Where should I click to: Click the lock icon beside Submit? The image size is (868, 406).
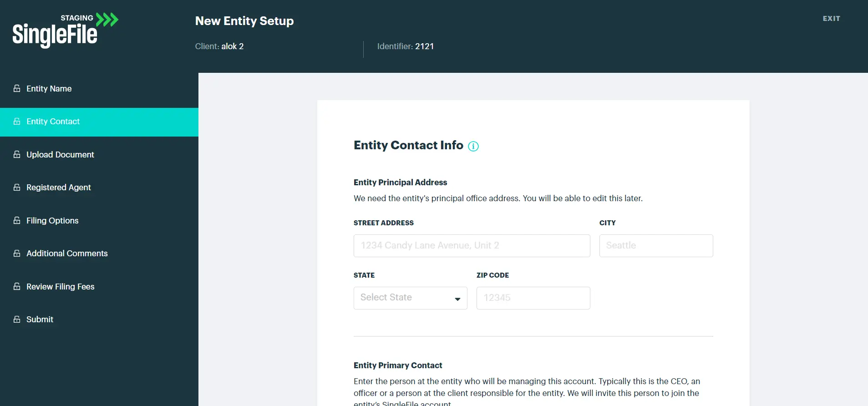coord(17,319)
